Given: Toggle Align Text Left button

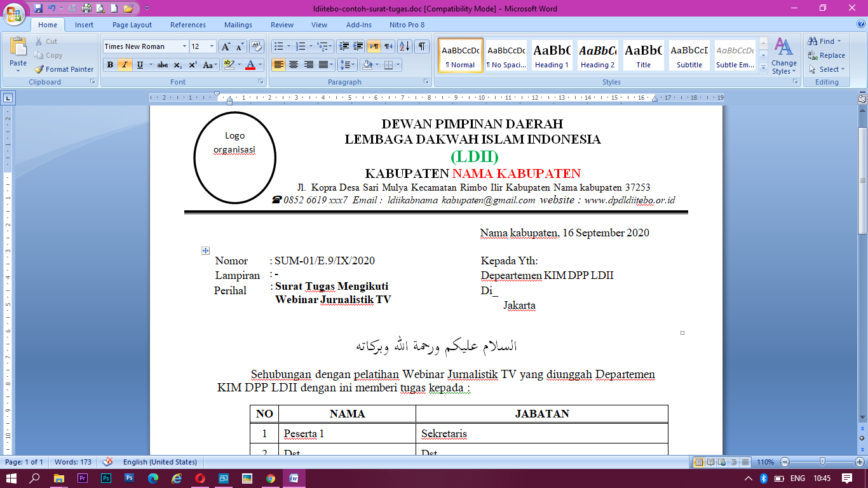Looking at the screenshot, I should [279, 65].
